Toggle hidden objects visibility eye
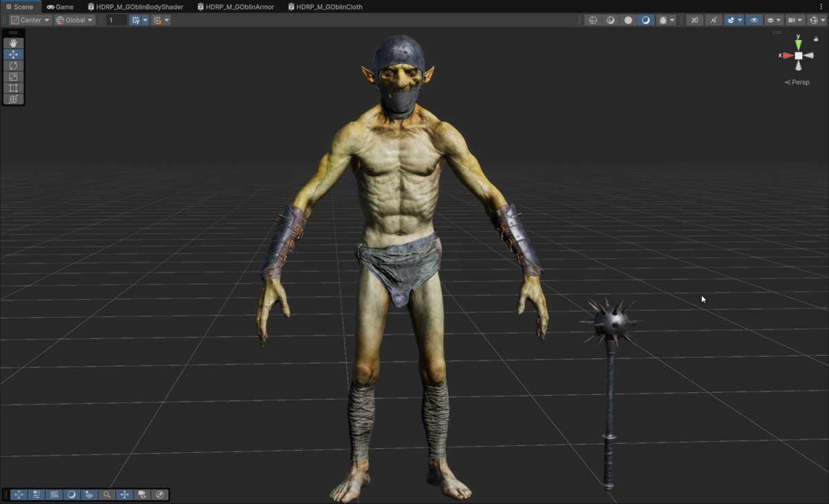The height and width of the screenshot is (504, 829). click(754, 20)
